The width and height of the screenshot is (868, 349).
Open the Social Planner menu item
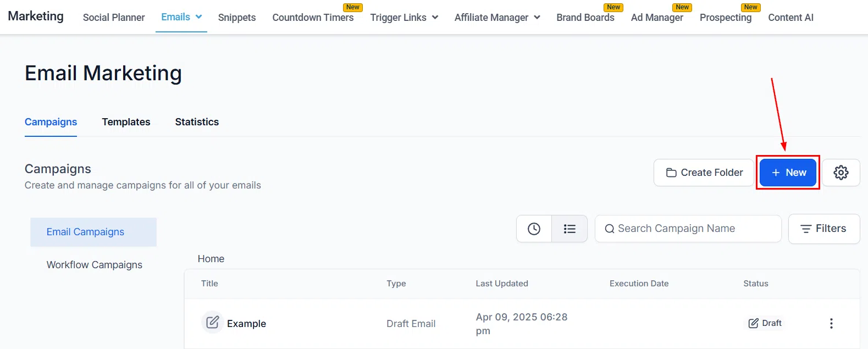click(x=114, y=18)
